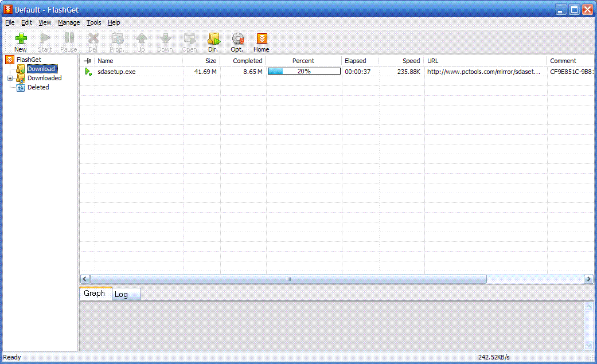
Task: Click the FlashGet title bar logo icon
Action: click(x=7, y=9)
